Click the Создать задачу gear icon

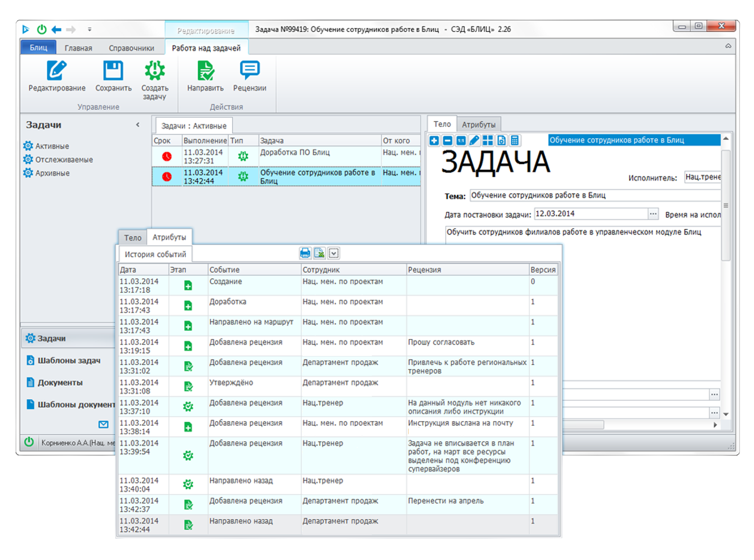155,71
